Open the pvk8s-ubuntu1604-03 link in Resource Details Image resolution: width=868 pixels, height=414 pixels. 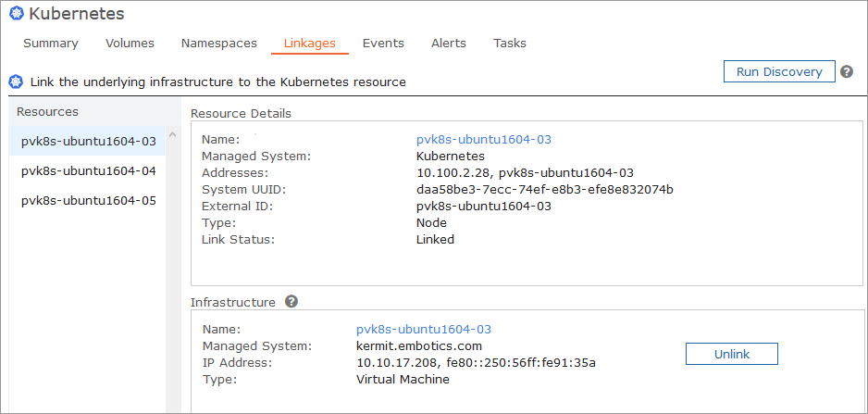483,140
